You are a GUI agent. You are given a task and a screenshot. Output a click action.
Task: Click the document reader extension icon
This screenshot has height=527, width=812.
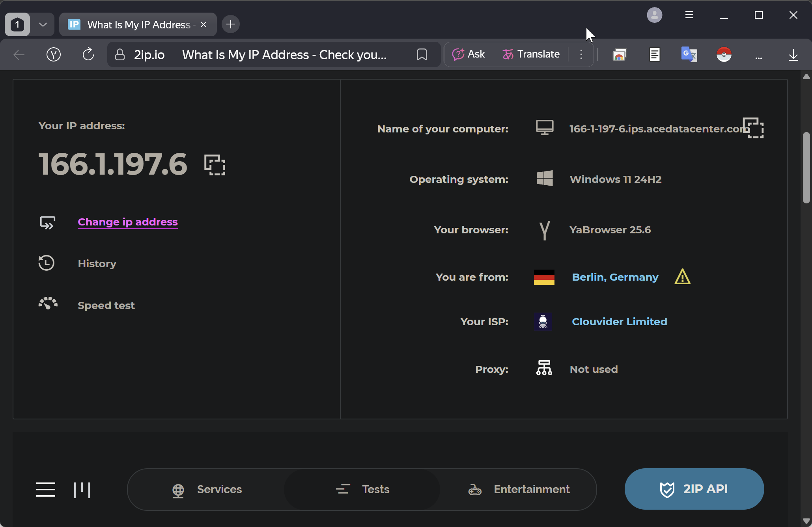coord(655,54)
